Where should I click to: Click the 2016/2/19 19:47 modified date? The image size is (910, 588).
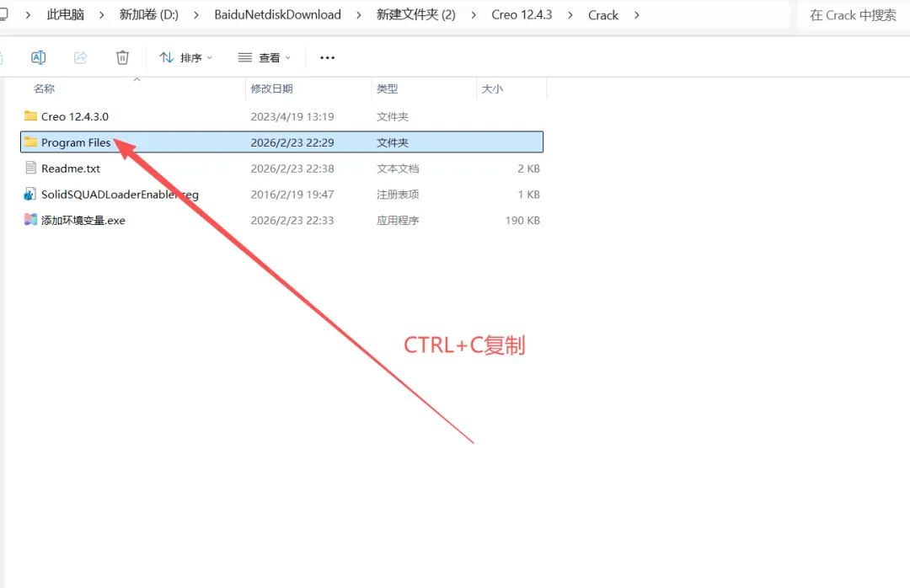[x=292, y=195]
